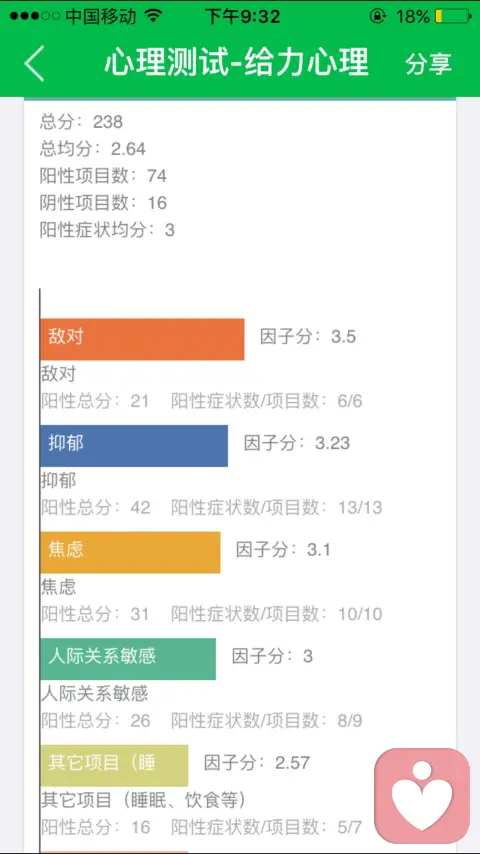
Task: Tap the Wi-Fi icon in status bar
Action: [154, 16]
